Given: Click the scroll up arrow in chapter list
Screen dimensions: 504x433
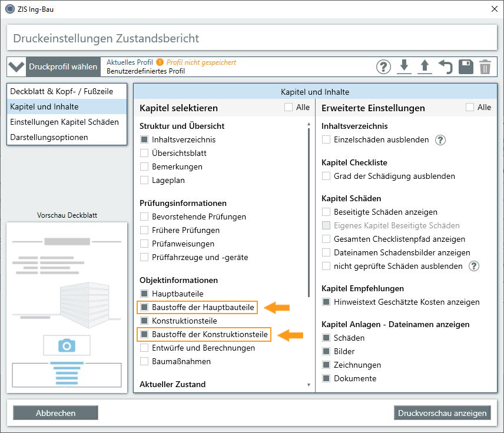Looking at the screenshot, I should [x=309, y=124].
